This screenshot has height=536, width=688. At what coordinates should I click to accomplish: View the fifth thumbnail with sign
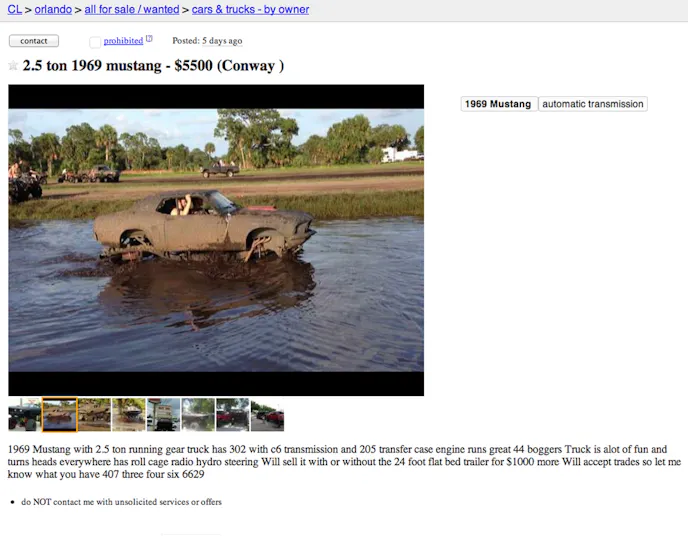pos(163,415)
